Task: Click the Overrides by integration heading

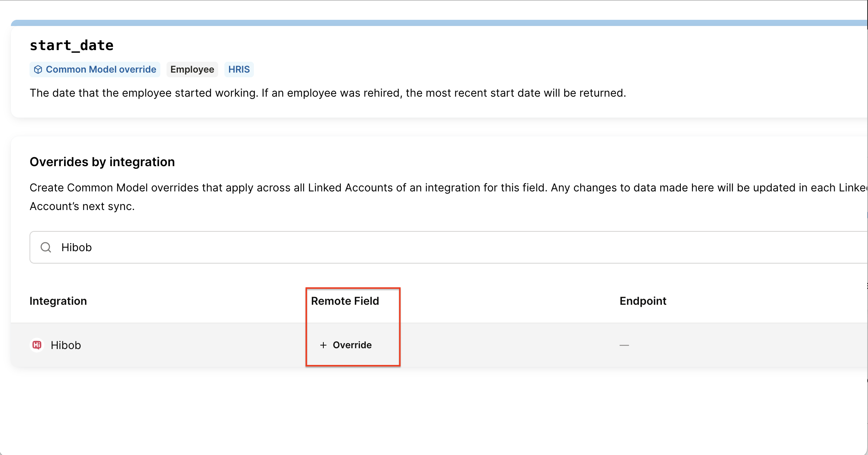Action: pyautogui.click(x=102, y=162)
